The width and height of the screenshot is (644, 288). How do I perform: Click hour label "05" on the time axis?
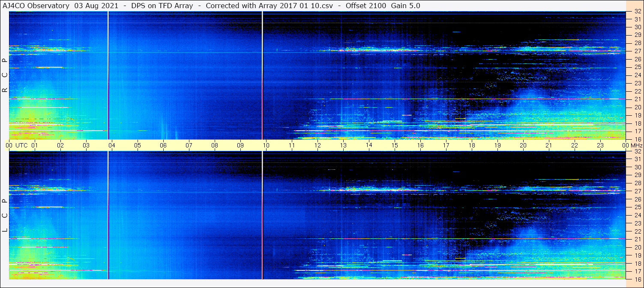pos(138,145)
